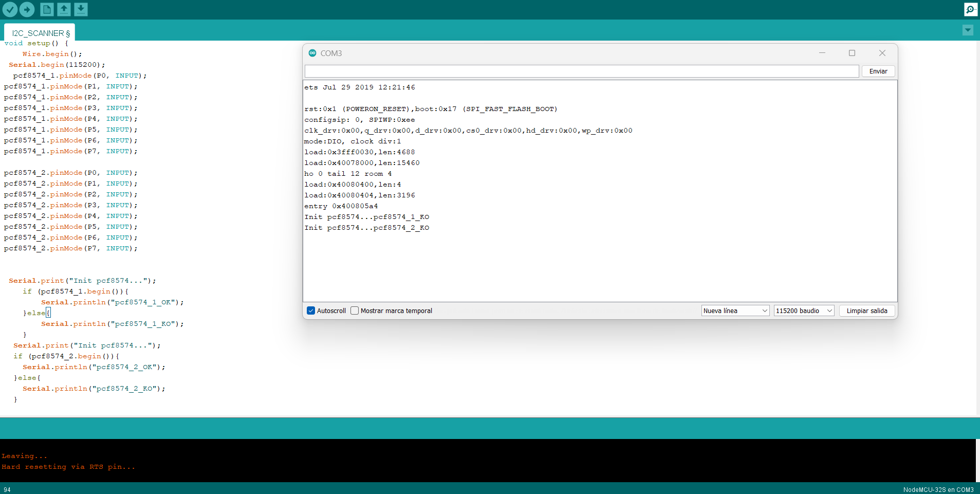
Task: Enable Mostrar marca temporal checkbox
Action: coord(355,310)
